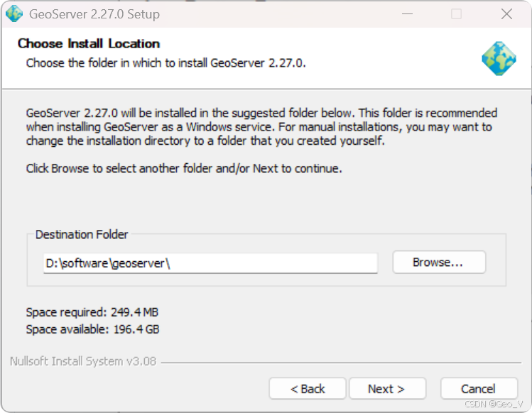
Task: Click the disabled maximize button
Action: click(456, 14)
